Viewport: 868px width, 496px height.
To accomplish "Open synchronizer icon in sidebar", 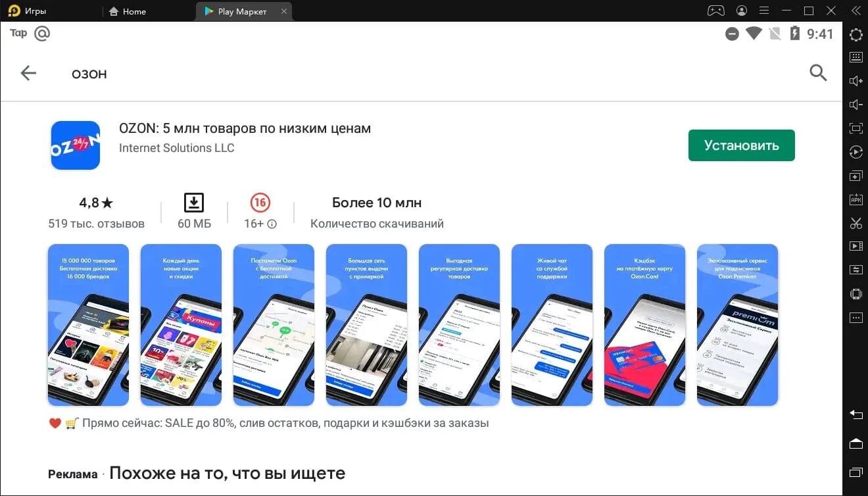I will (x=856, y=270).
